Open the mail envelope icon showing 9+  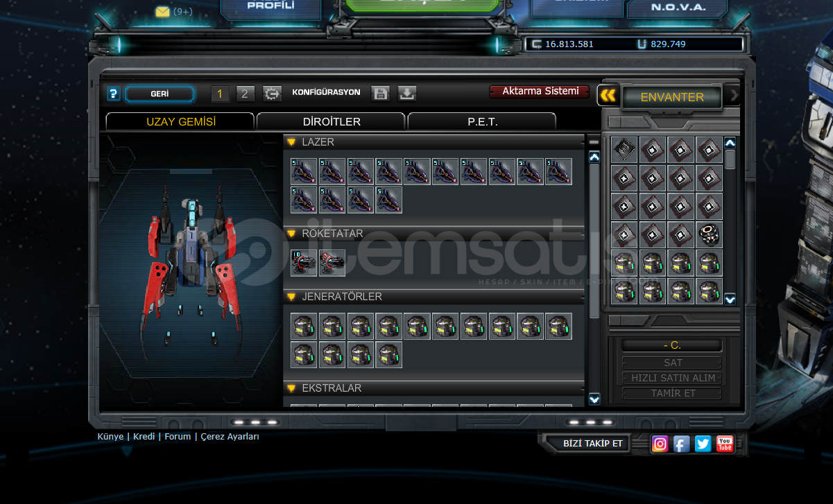coord(162,12)
